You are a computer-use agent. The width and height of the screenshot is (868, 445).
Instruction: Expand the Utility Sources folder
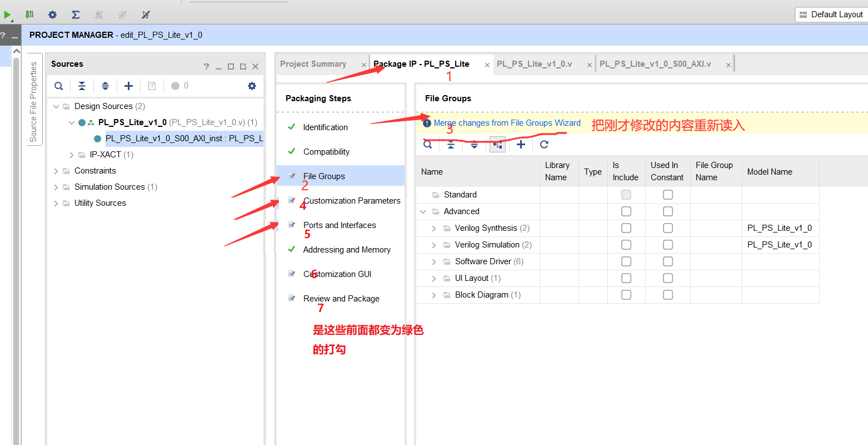(x=56, y=203)
